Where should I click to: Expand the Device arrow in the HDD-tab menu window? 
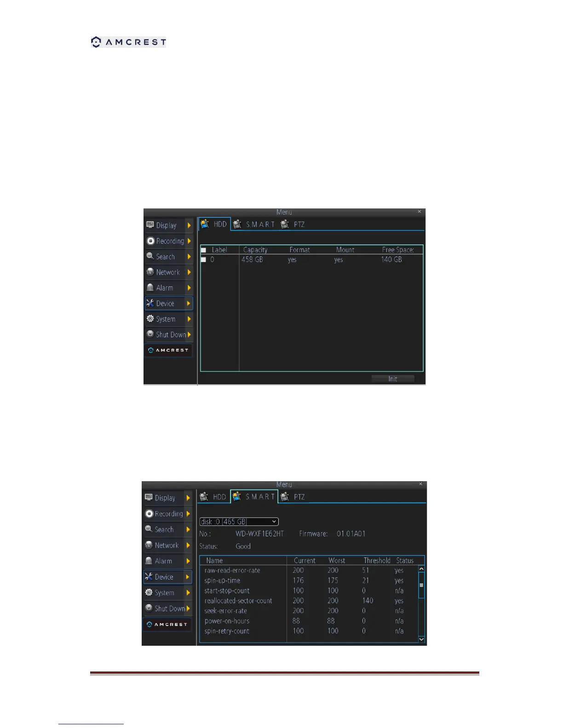pos(189,303)
